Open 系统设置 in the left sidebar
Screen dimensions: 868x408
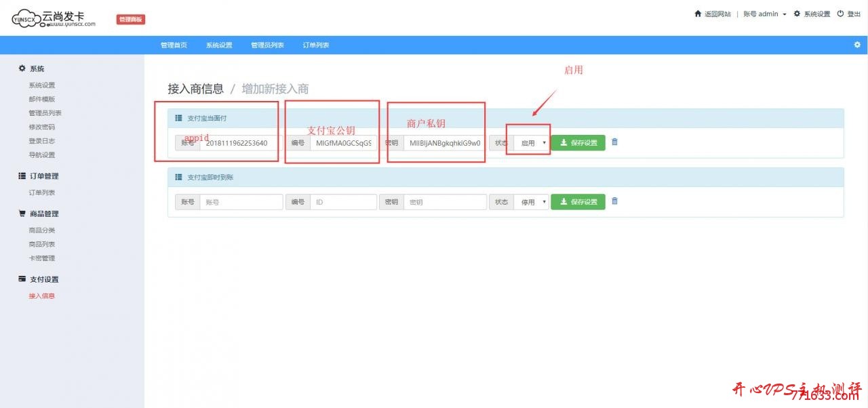(x=42, y=85)
